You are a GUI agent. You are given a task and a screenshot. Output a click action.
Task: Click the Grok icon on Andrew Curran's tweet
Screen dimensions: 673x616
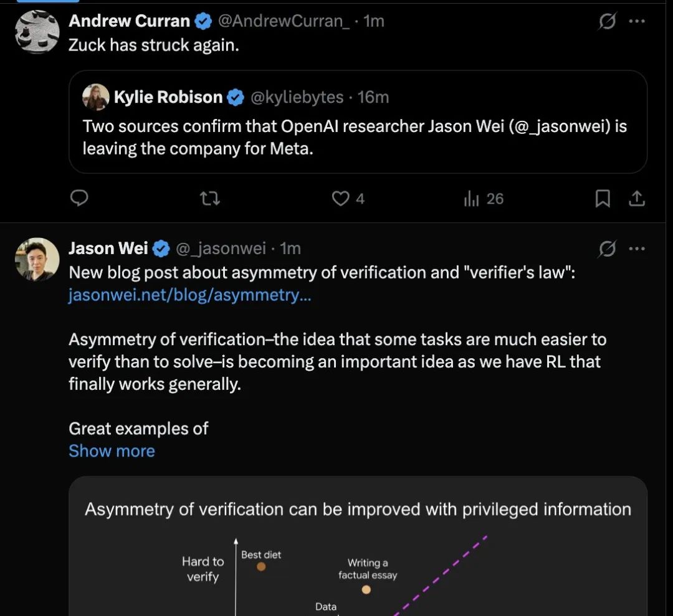tap(608, 21)
